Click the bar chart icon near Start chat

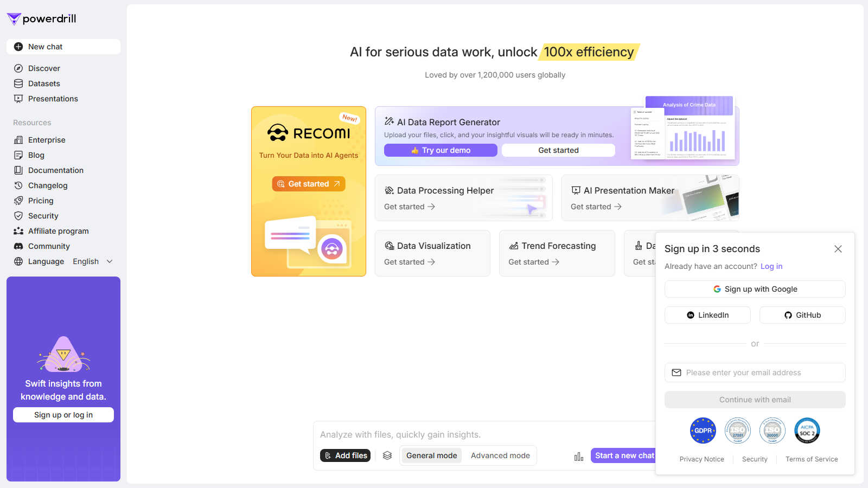579,457
